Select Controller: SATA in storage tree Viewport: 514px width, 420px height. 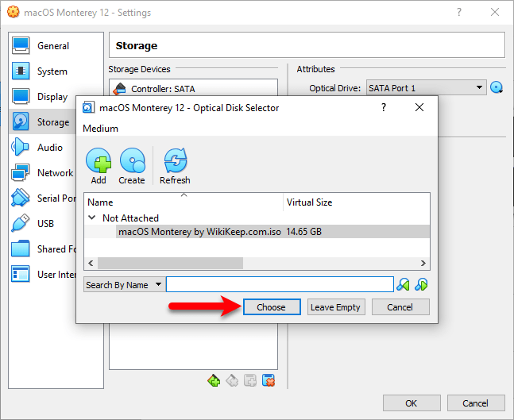coord(193,88)
